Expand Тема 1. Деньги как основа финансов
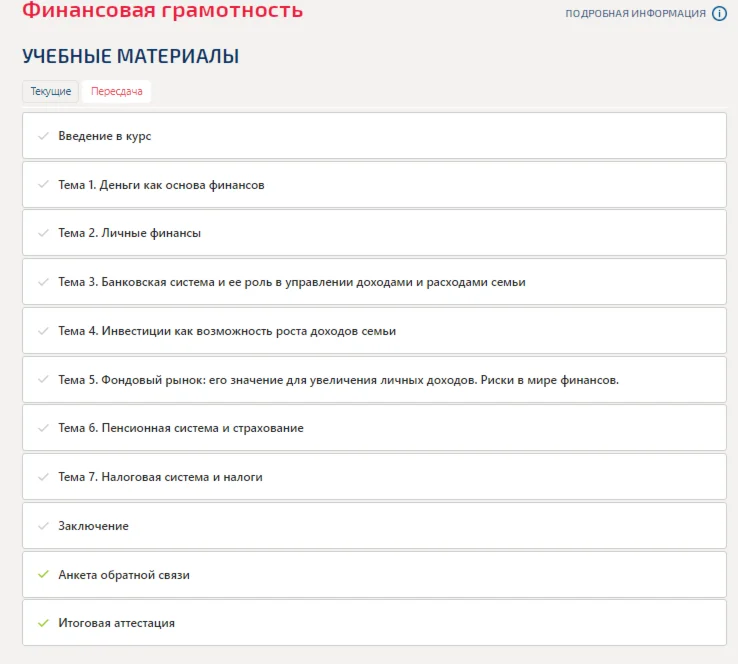 point(374,184)
